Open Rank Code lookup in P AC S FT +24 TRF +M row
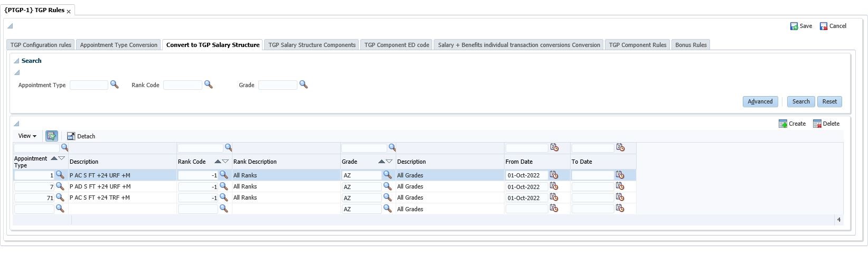The height and width of the screenshot is (254, 868). pos(223,197)
